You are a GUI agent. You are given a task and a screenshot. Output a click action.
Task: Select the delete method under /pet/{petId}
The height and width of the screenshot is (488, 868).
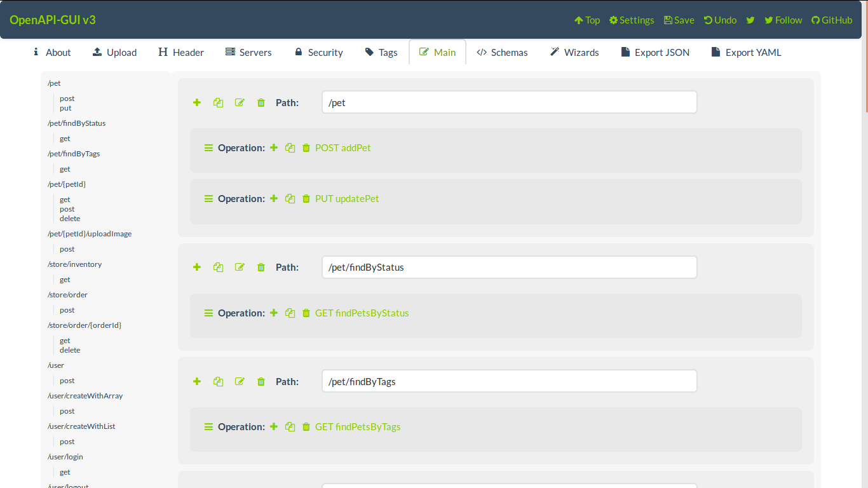[x=69, y=218]
